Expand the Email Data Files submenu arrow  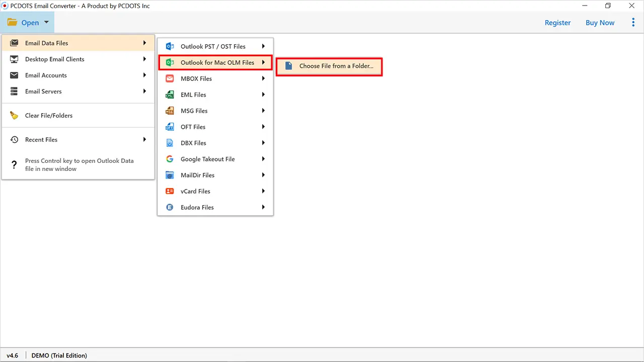coord(144,43)
